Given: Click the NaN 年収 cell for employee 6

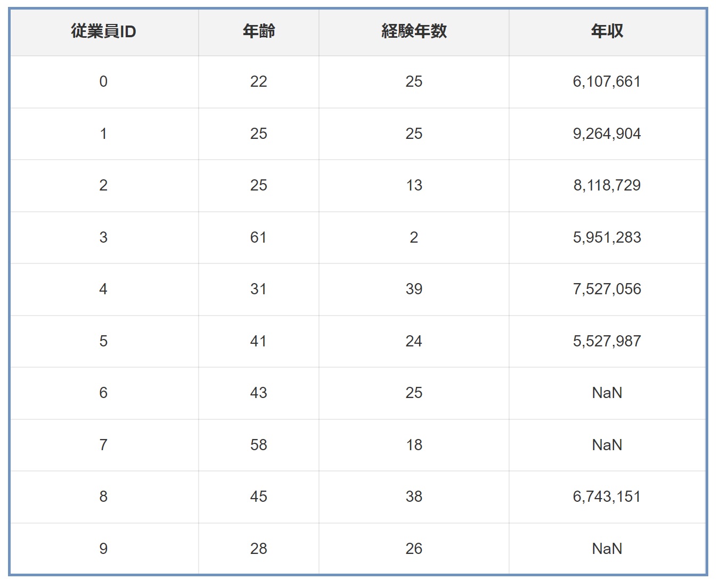Looking at the screenshot, I should point(607,393).
